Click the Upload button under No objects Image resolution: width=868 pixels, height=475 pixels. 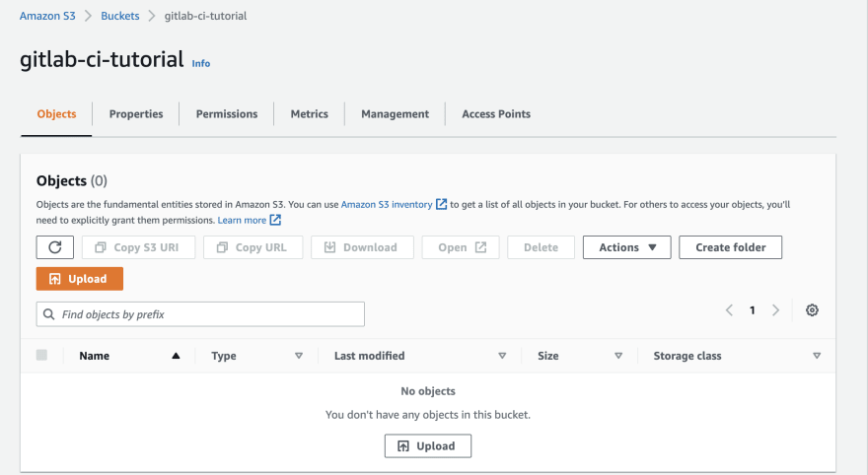(x=428, y=445)
